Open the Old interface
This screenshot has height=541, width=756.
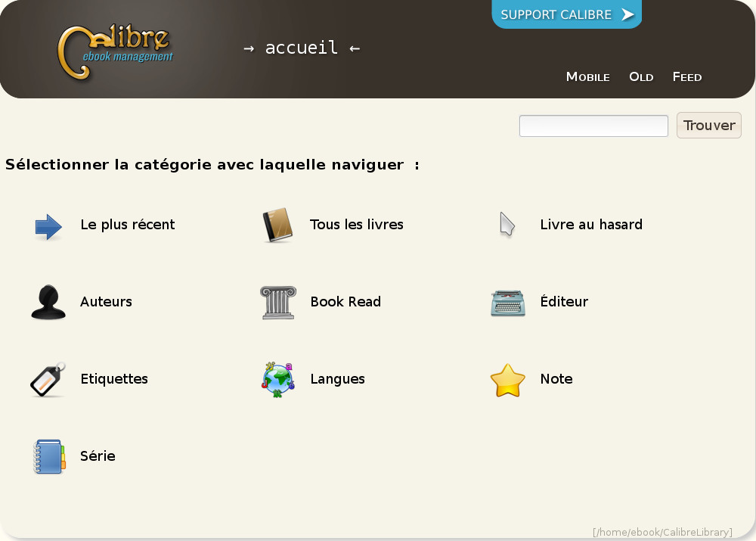tap(641, 76)
